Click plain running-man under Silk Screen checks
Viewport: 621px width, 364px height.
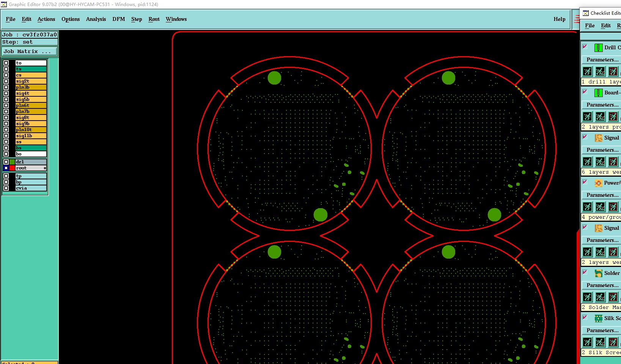tap(587, 342)
